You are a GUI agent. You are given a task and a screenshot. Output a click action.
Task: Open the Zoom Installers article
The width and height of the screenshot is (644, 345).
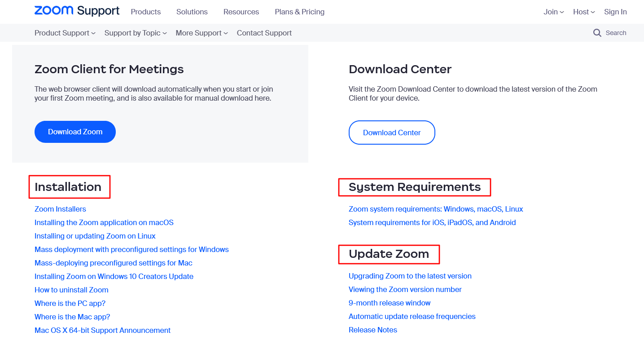coord(60,209)
